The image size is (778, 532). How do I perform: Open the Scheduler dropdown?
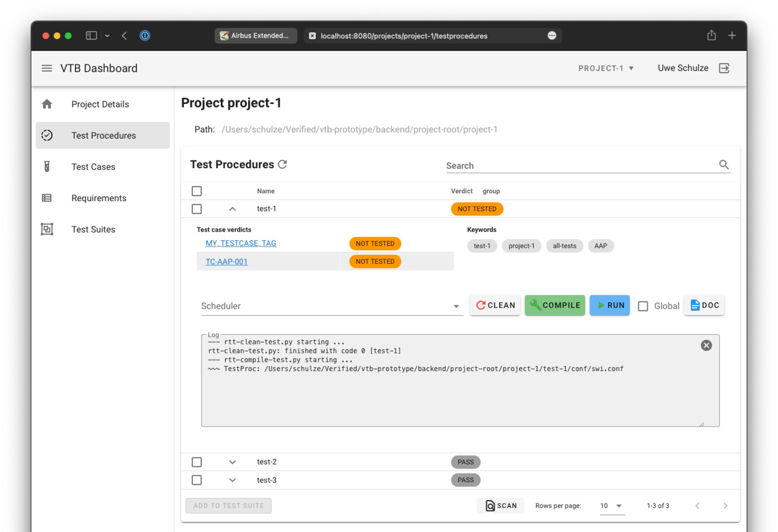[332, 306]
